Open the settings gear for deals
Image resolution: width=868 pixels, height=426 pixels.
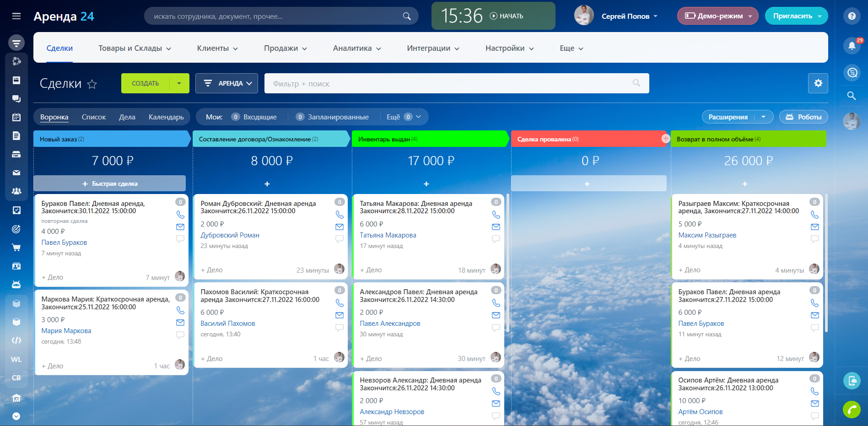tap(818, 83)
